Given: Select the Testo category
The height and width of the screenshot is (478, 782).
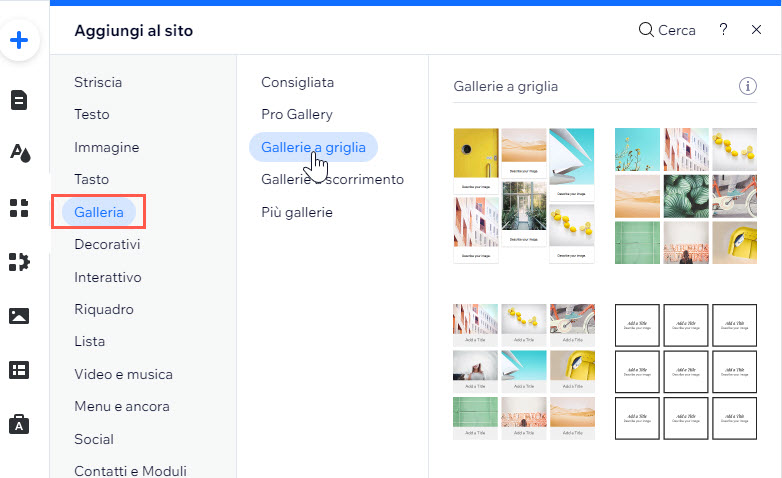Looking at the screenshot, I should point(92,115).
